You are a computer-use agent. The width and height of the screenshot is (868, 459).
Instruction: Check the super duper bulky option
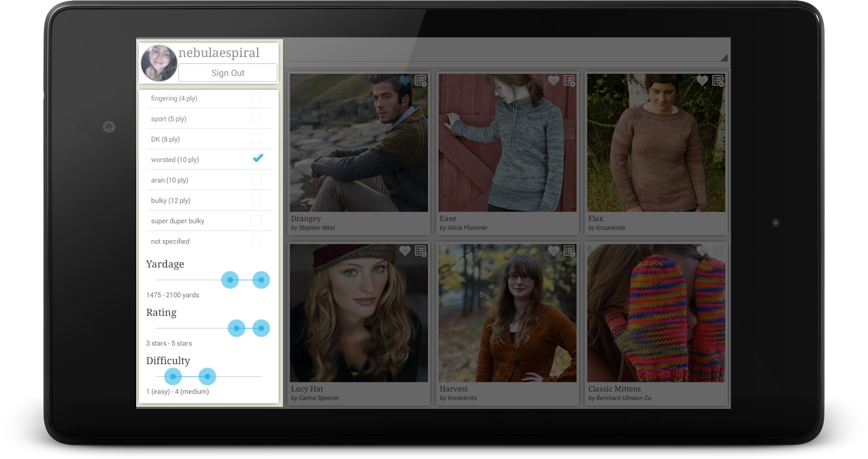257,221
